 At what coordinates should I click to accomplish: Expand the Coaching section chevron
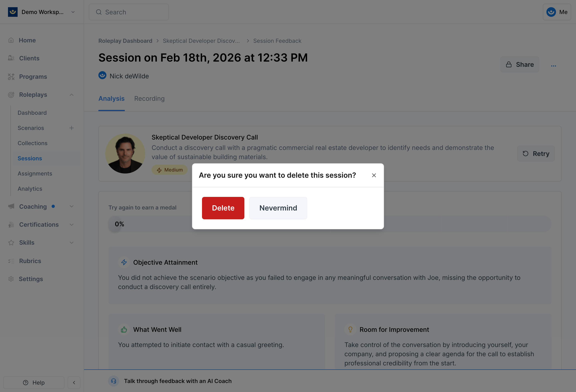[72, 206]
